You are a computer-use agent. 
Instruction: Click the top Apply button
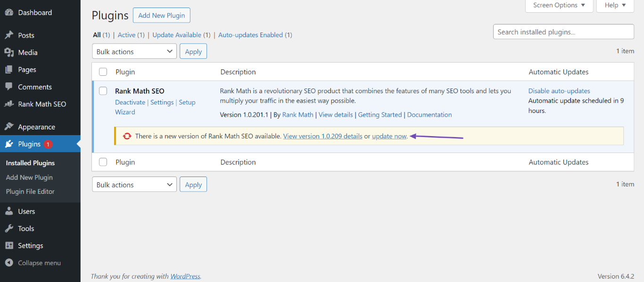[x=193, y=51]
